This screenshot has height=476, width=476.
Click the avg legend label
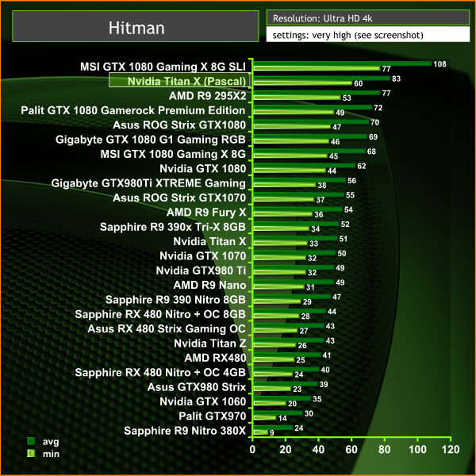point(51,441)
